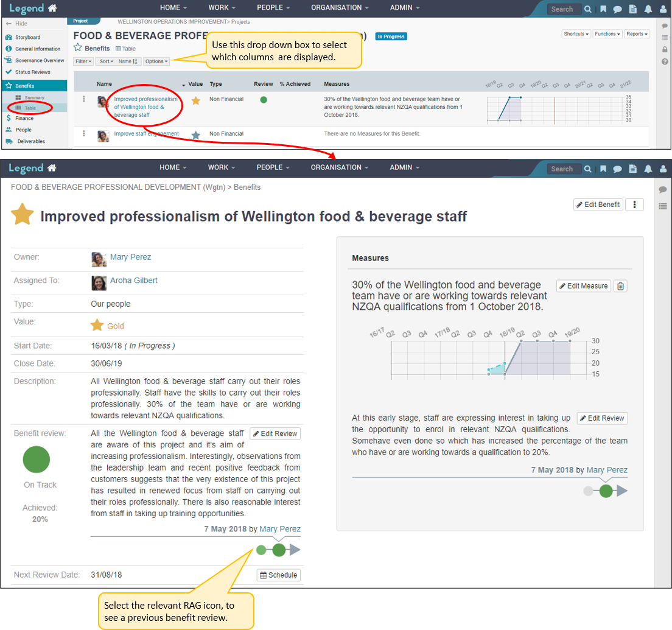Click inside the lower header Search field
The height and width of the screenshot is (630, 672).
(564, 169)
